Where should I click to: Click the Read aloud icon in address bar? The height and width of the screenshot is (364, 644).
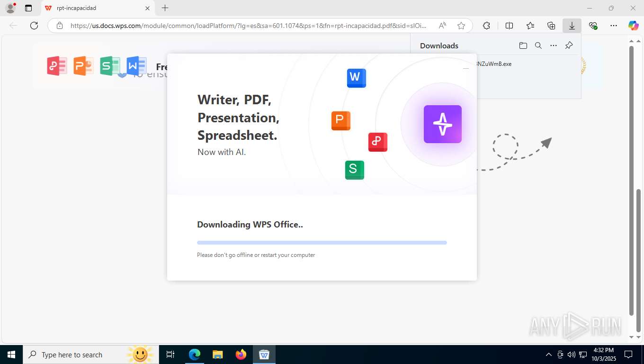442,26
